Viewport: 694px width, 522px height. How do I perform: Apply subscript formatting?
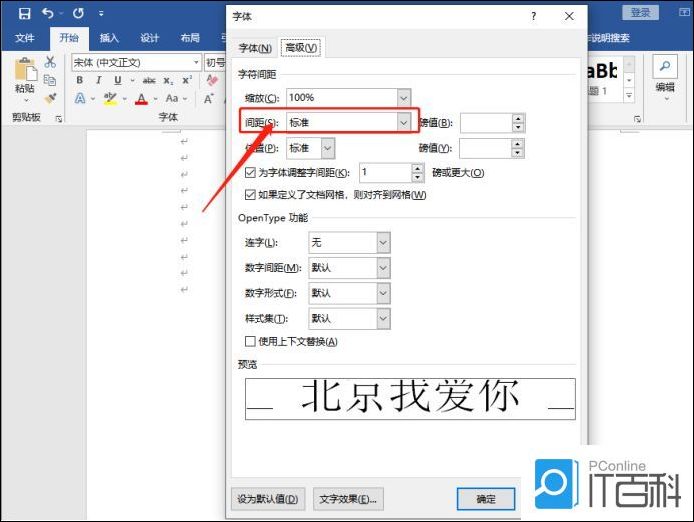click(168, 81)
